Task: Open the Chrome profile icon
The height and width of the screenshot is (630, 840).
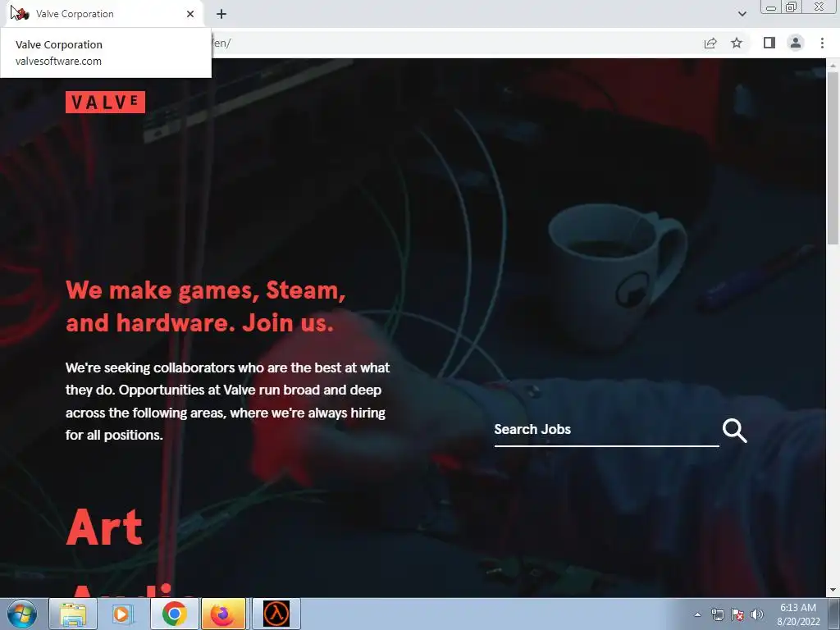Action: 796,43
